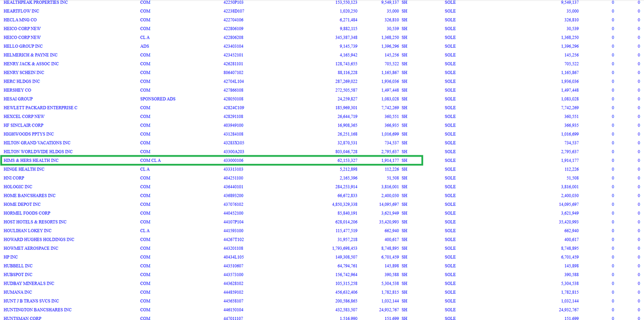This screenshot has width=644, height=320.
Task: Click value 1,020,250 for Heartflow
Action: point(349,11)
